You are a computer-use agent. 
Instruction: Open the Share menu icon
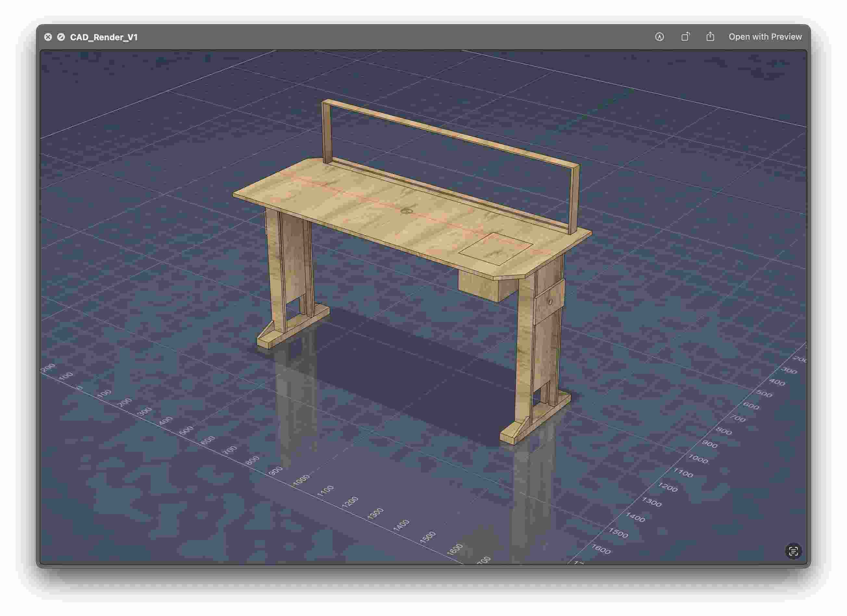710,37
